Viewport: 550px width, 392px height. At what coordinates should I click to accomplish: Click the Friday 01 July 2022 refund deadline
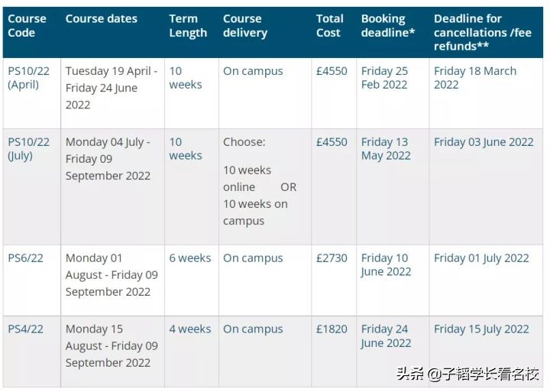(481, 258)
